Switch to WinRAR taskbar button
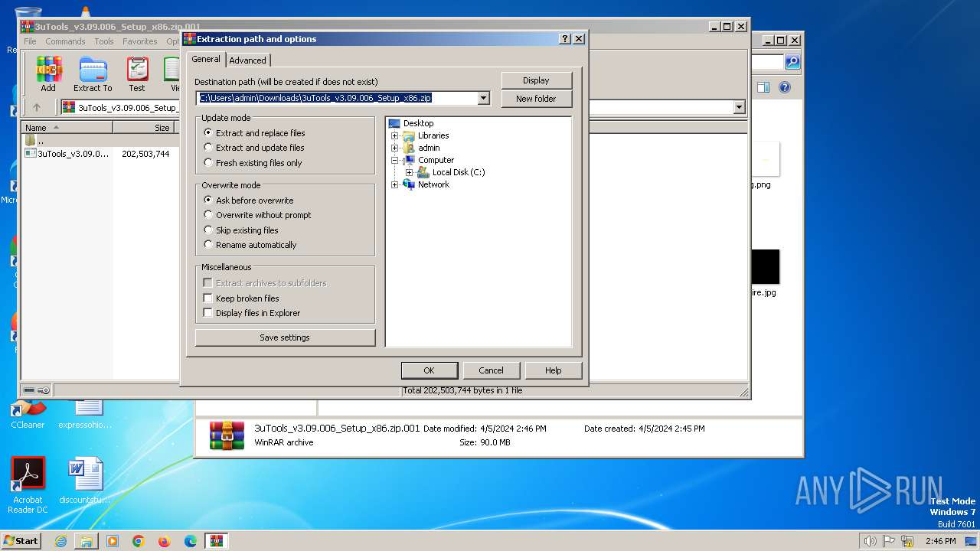This screenshot has height=551, width=980. coord(216,541)
